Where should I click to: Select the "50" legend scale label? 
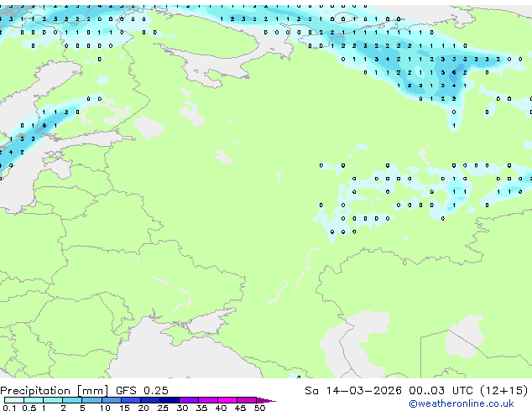pos(259,408)
